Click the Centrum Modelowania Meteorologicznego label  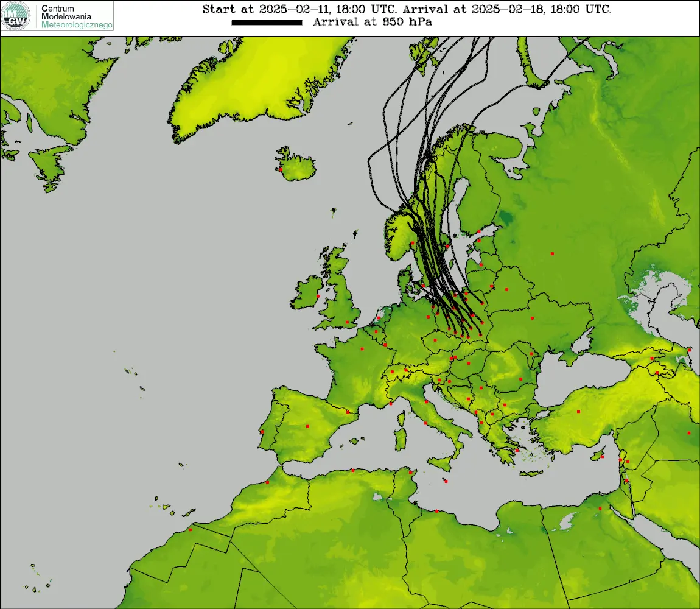click(77, 16)
